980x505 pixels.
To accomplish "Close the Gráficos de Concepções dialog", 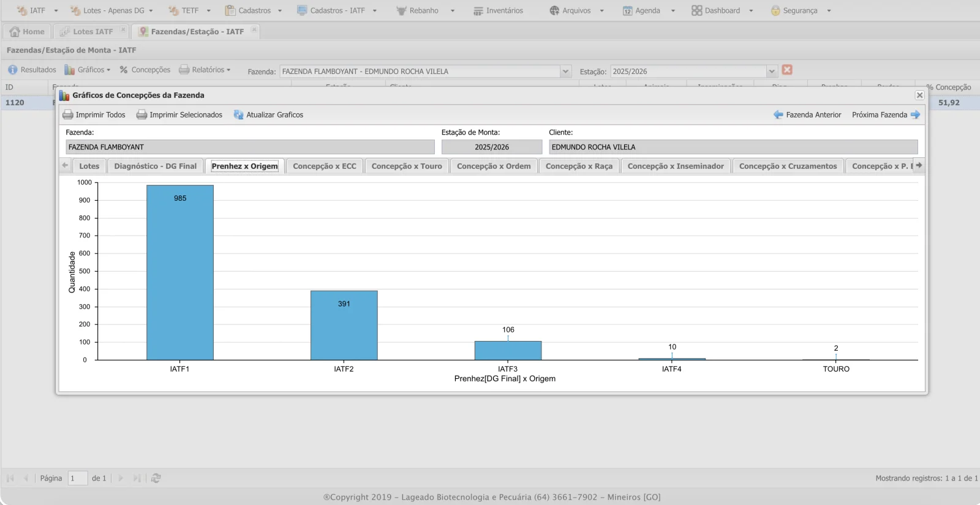I will pos(919,95).
